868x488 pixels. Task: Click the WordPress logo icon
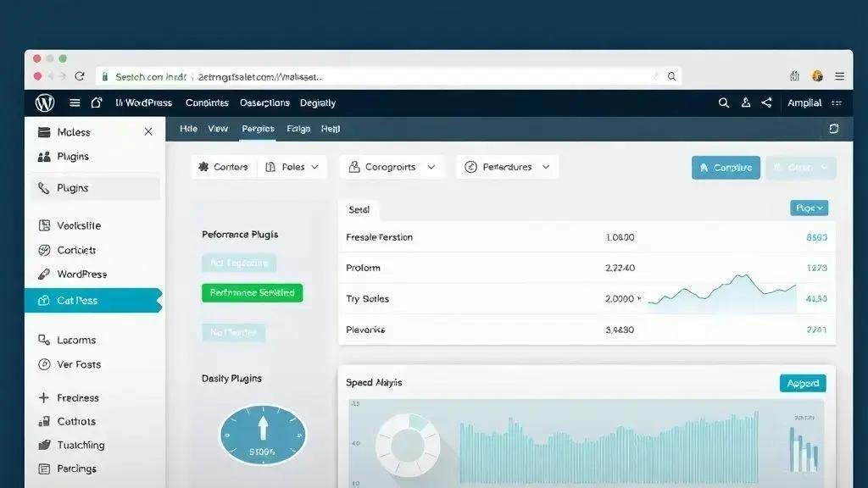pyautogui.click(x=46, y=102)
